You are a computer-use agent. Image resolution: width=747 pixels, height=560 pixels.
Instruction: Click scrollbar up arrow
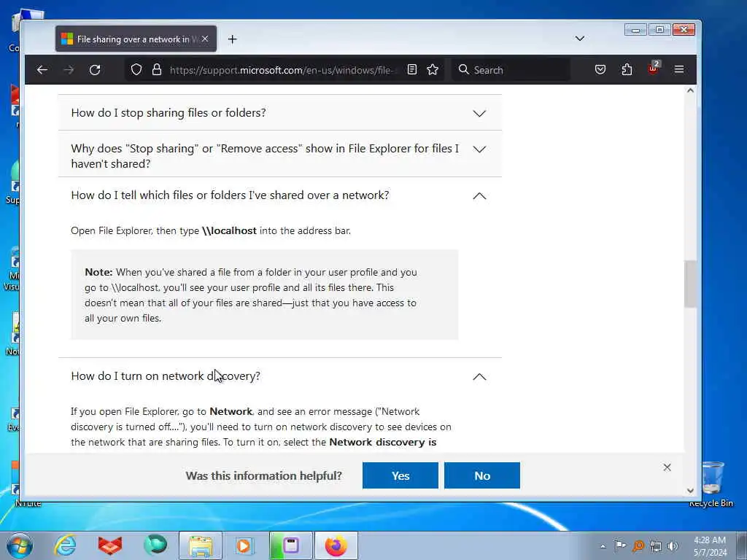click(690, 90)
